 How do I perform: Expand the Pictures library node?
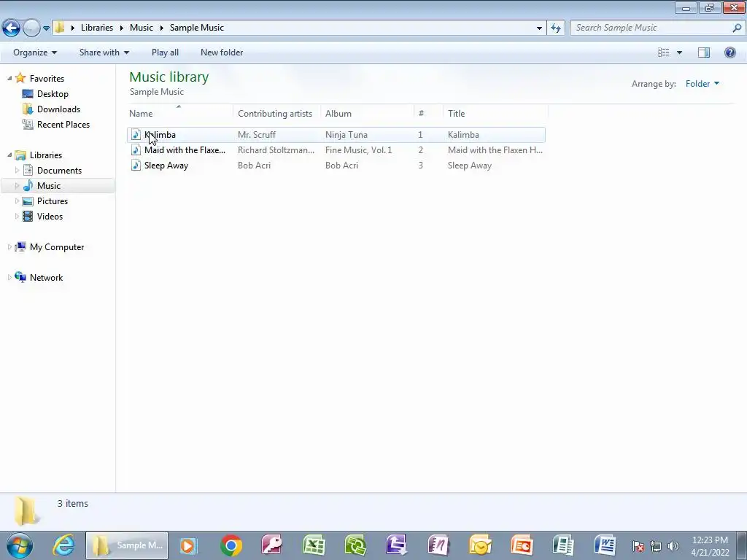(18, 201)
